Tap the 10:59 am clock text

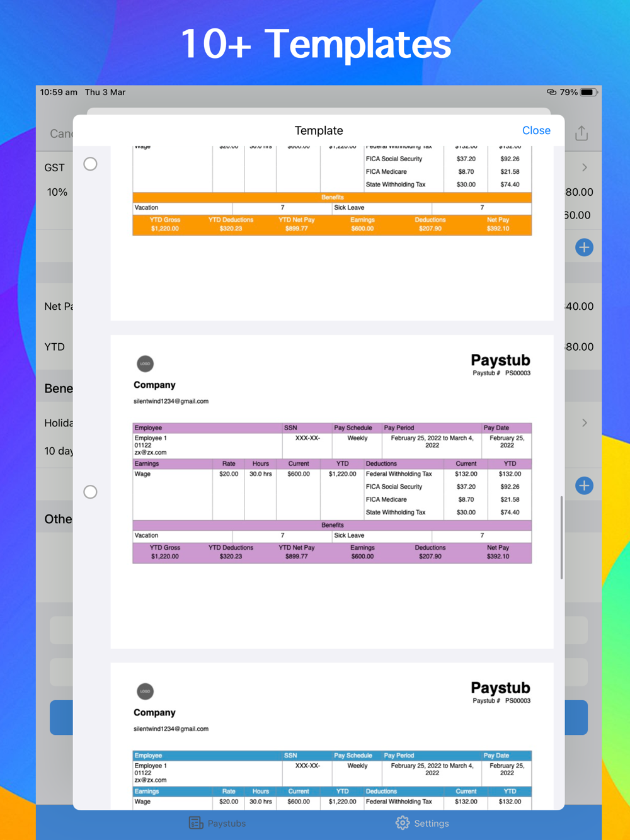click(59, 92)
